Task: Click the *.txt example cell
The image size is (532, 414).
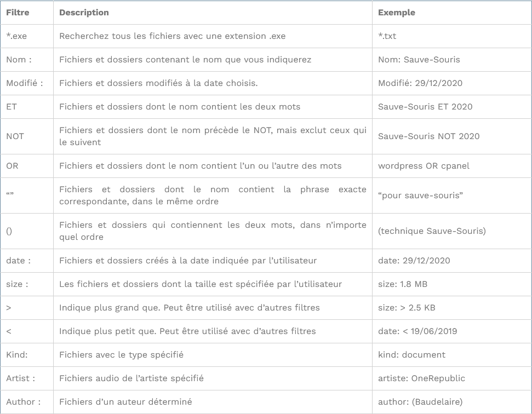Action: tap(387, 36)
